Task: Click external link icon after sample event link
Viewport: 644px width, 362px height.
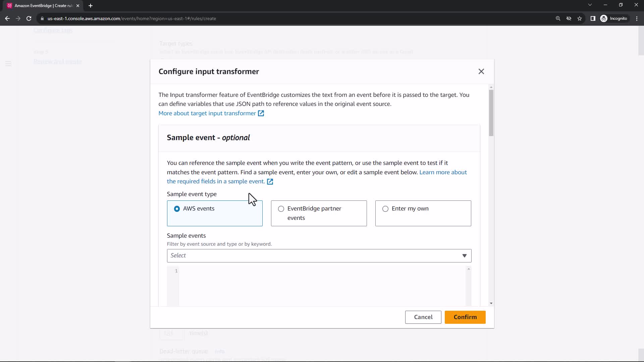Action: pyautogui.click(x=270, y=181)
